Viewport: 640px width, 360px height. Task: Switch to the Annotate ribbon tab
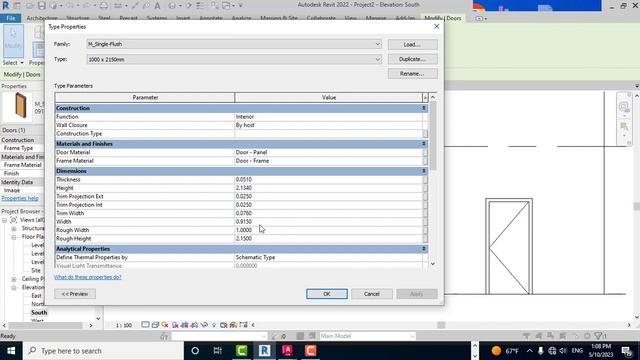[211, 18]
